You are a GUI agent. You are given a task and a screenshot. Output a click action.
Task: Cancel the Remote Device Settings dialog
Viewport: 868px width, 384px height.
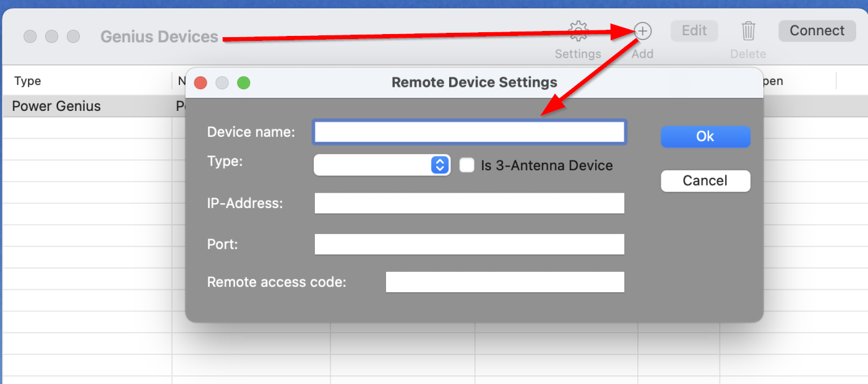705,181
